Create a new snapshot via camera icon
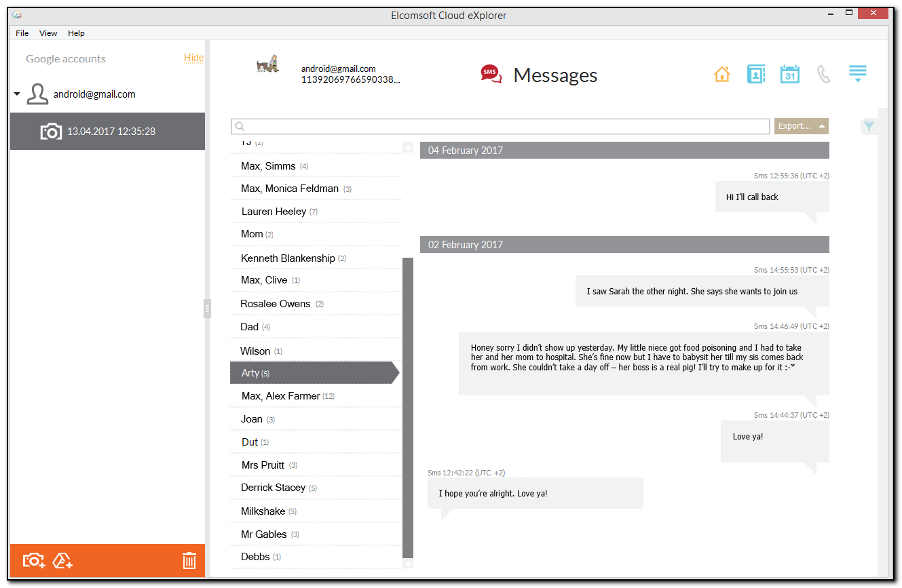This screenshot has width=902, height=588. coord(33,561)
